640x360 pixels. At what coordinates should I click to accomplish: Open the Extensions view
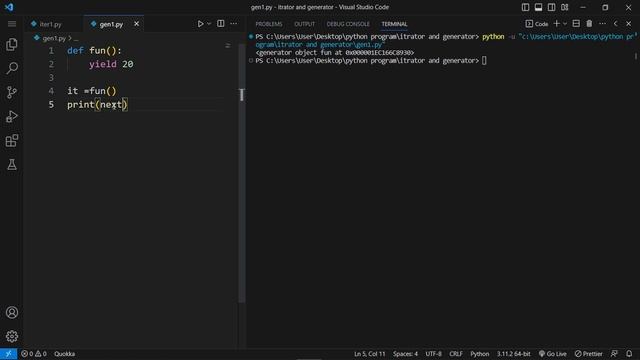12,140
